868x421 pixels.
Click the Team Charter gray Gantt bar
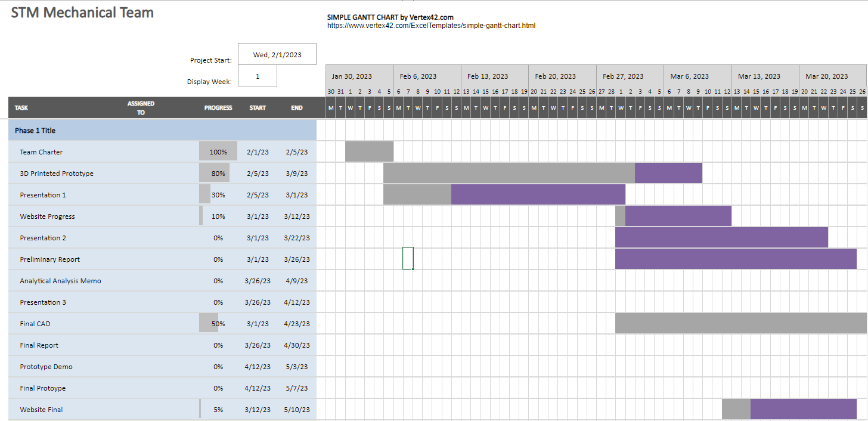pyautogui.click(x=369, y=151)
